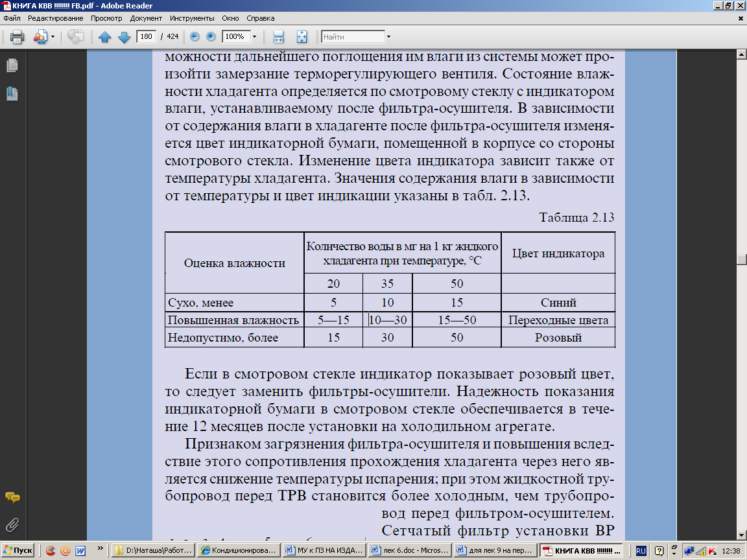Go to next page with down arrow
747x560 pixels.
pyautogui.click(x=124, y=37)
